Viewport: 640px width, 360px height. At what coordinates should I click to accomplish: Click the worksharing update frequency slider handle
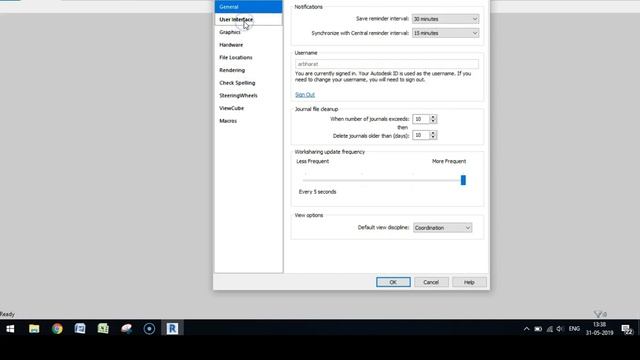pos(463,180)
